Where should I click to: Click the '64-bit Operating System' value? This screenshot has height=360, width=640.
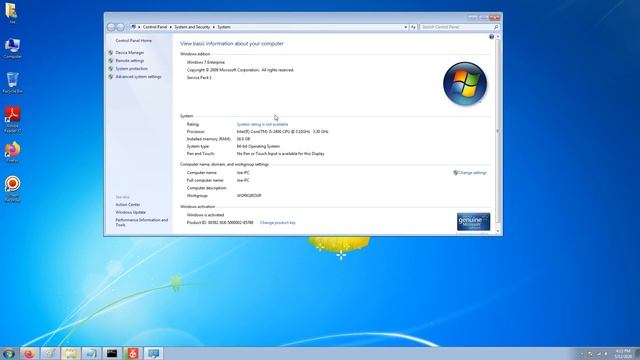point(258,146)
